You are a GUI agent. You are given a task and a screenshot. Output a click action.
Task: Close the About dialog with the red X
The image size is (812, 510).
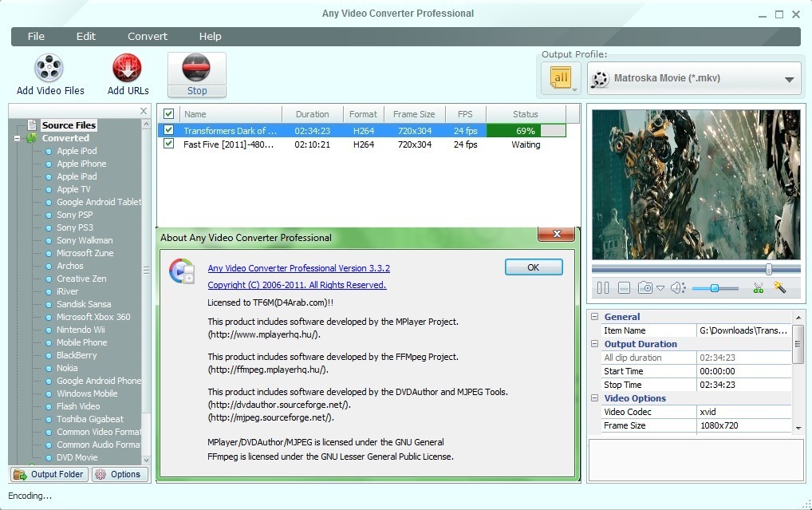pos(557,234)
